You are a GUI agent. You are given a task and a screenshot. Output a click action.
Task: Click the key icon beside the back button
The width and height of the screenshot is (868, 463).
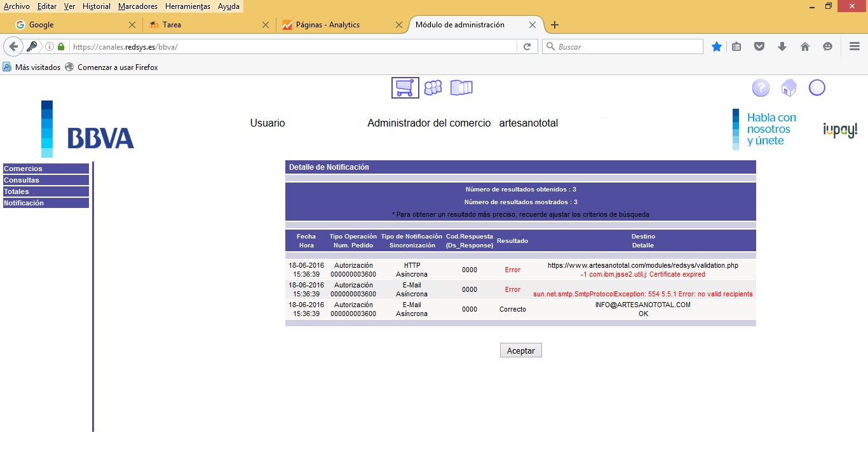pos(31,46)
